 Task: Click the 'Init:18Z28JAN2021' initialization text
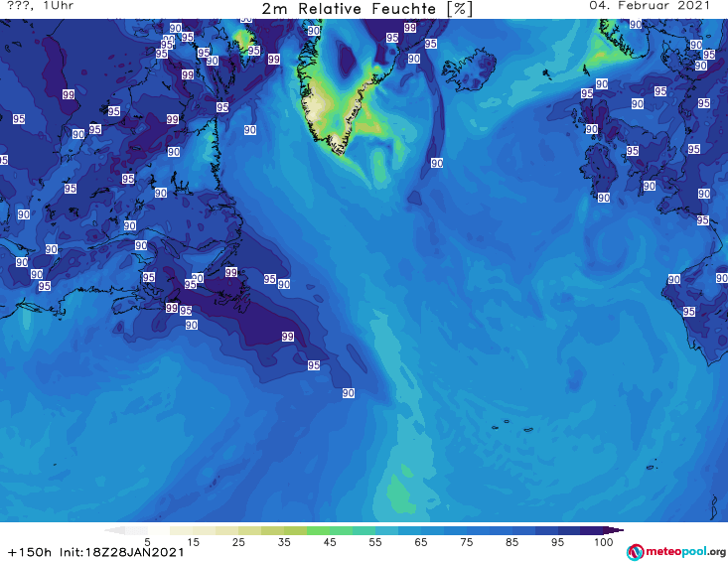[122, 553]
